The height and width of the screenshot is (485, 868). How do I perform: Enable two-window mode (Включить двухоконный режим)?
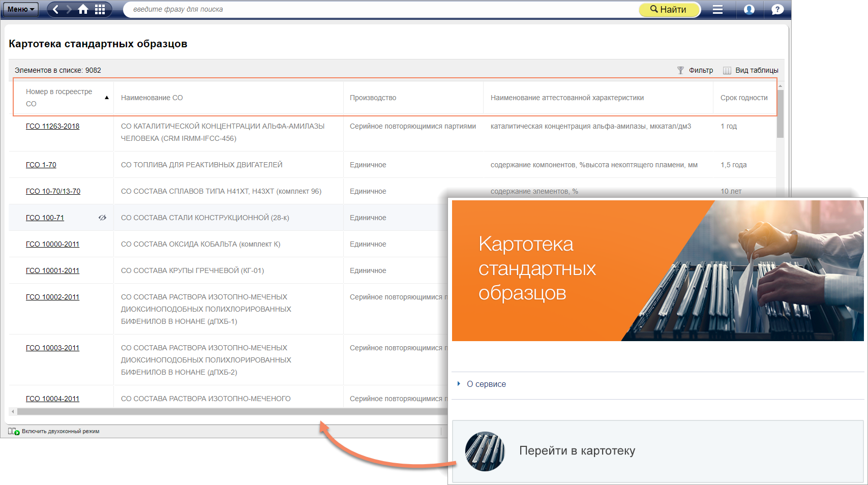pos(61,431)
